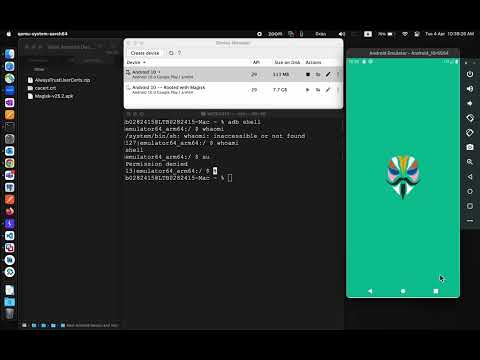Click emulator sidebar Overview square

pos(470,206)
